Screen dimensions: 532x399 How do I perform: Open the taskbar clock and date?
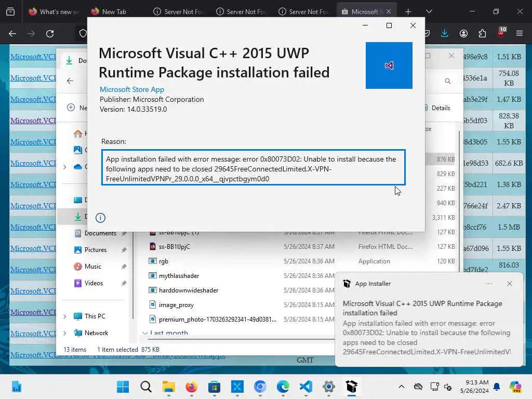(474, 387)
